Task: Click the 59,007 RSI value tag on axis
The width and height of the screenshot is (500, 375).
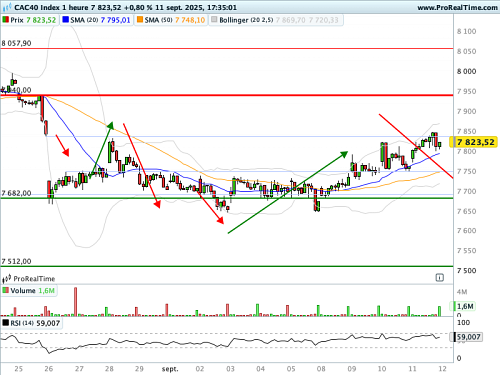Action: (x=466, y=337)
